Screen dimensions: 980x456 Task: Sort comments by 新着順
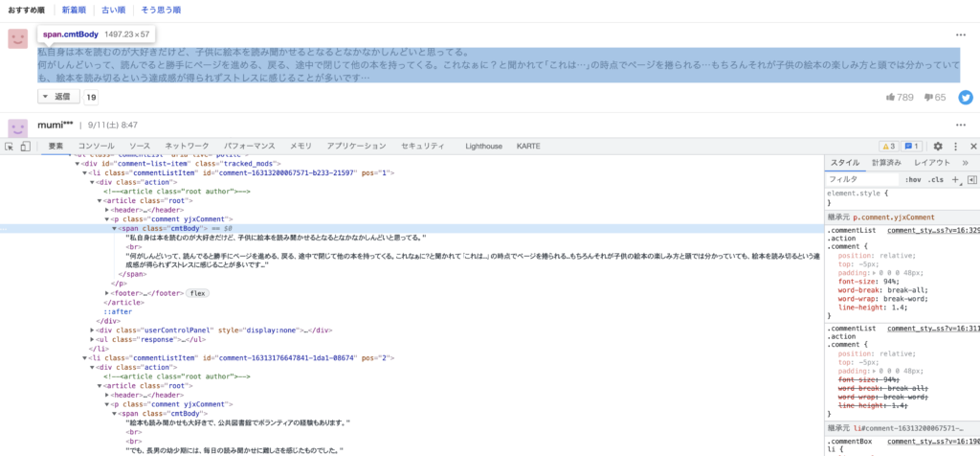pos(74,10)
